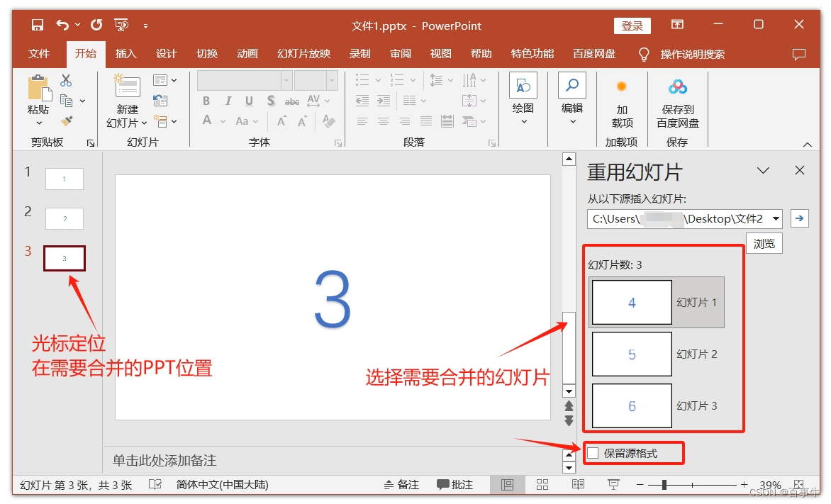Image resolution: width=831 pixels, height=504 pixels.
Task: Go to next slide arrow
Action: 569,421
